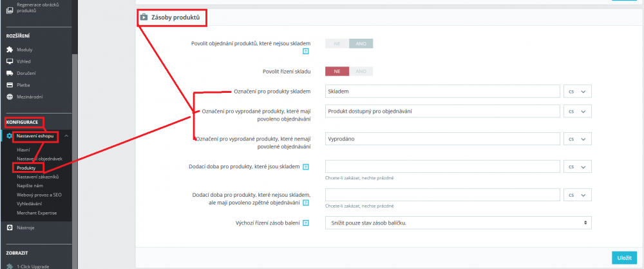Open cs language dropdown for Vyprodáno field
Screen dimensions: 644x269
(x=578, y=139)
